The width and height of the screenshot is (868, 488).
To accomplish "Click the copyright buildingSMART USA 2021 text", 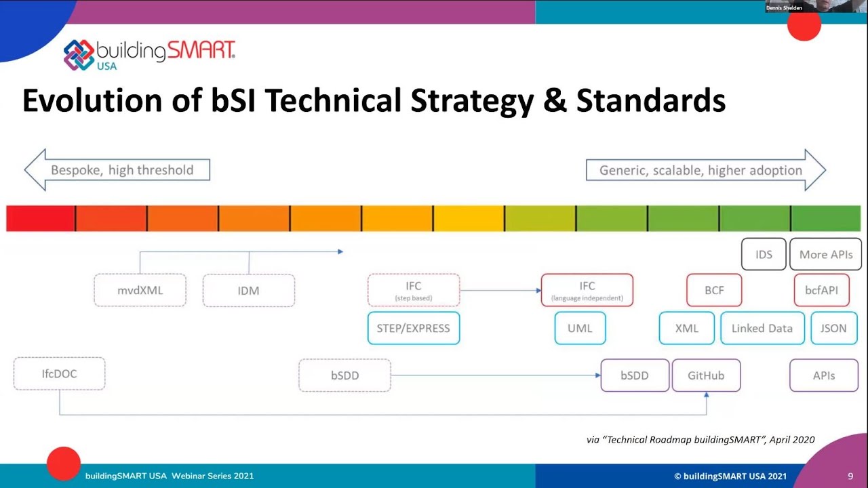I will pyautogui.click(x=730, y=476).
